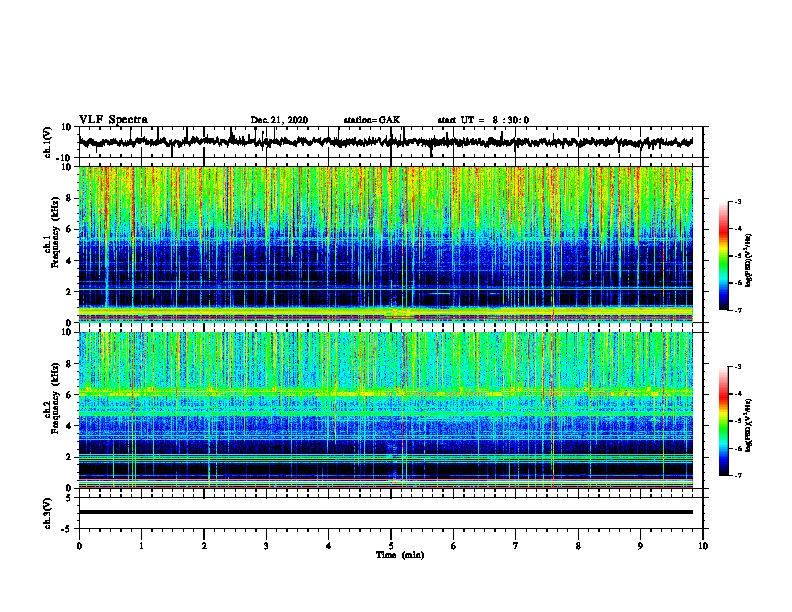Viewport: 792px width, 612px height.
Task: Click the "ch.1(V)" waveform axis label
Action: [x=48, y=142]
